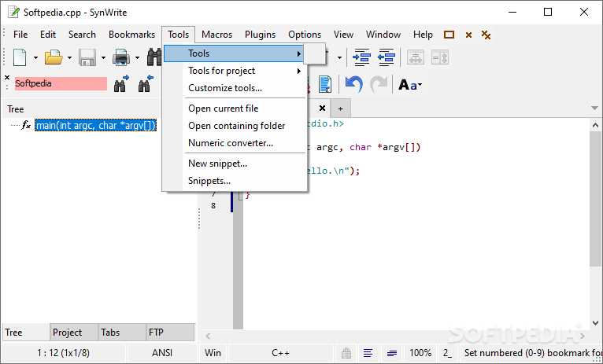
Task: Click the greyed Redo arrow icon
Action: point(379,83)
